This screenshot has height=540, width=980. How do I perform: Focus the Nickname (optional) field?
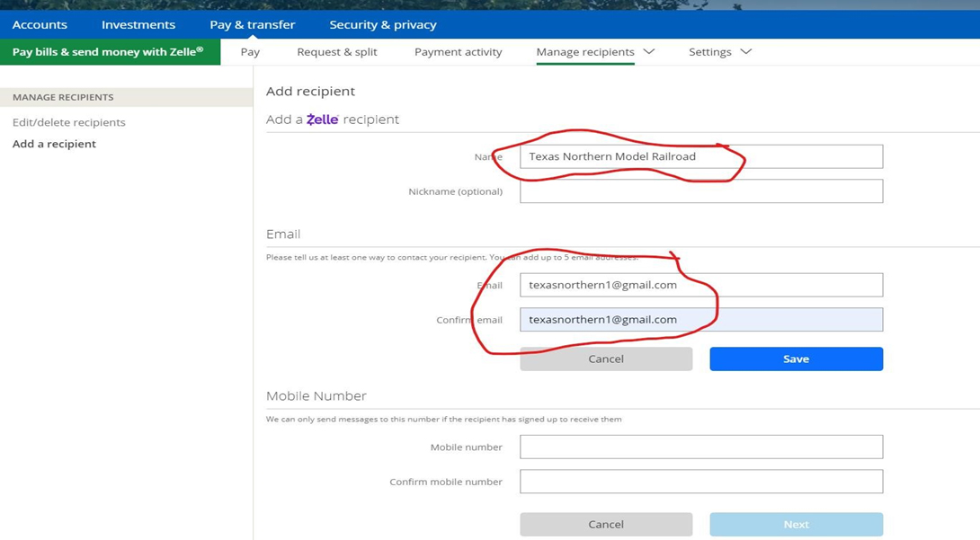[x=701, y=191]
